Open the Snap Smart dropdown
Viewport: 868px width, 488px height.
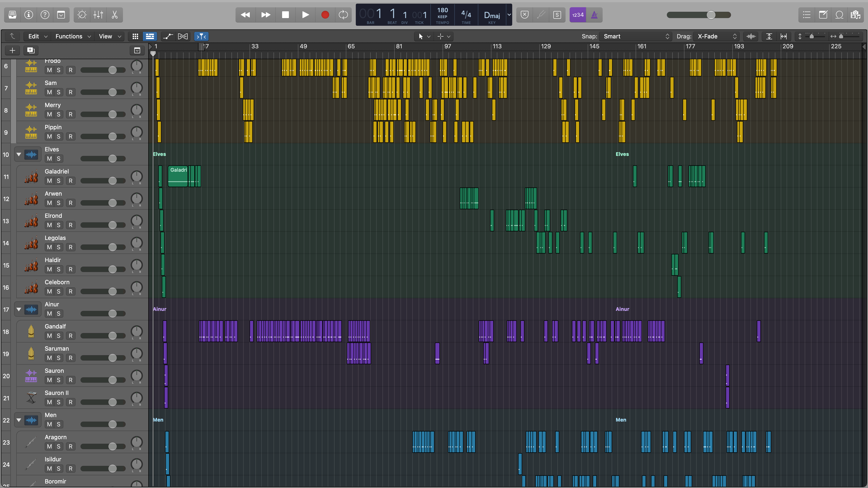(x=635, y=36)
